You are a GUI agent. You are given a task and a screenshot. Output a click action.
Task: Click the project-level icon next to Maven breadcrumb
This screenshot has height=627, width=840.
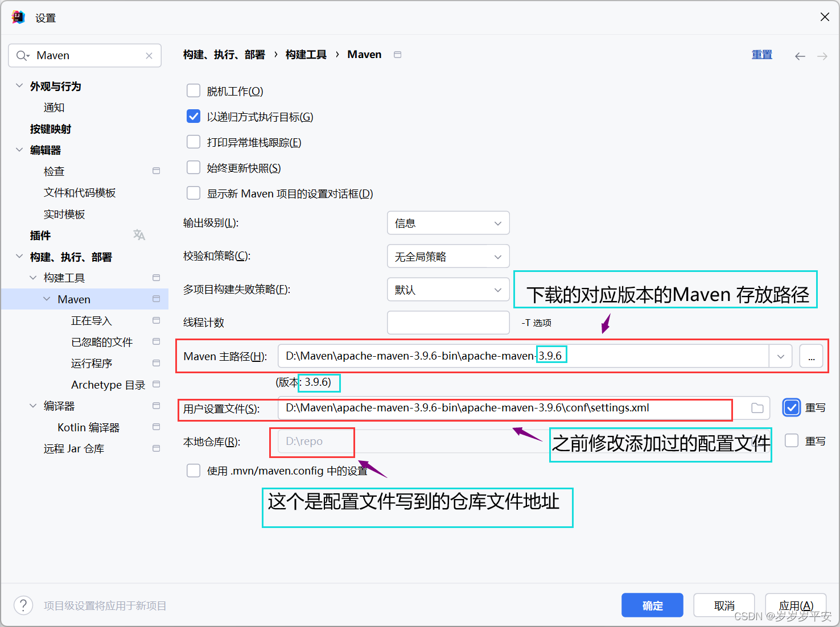398,55
